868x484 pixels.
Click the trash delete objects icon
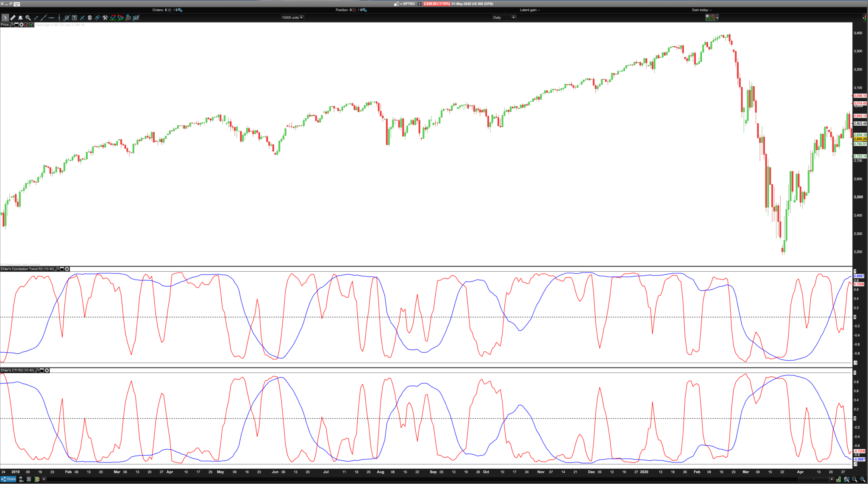(90, 18)
